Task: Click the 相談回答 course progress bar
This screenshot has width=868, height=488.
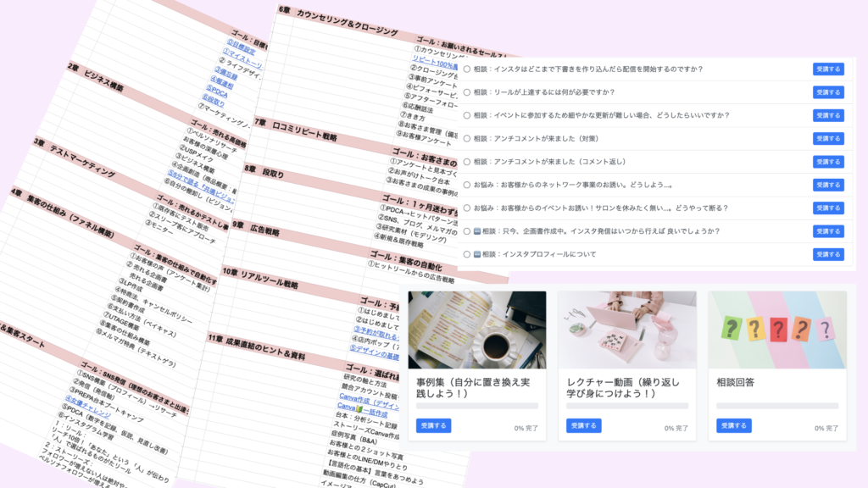Action: [778, 406]
